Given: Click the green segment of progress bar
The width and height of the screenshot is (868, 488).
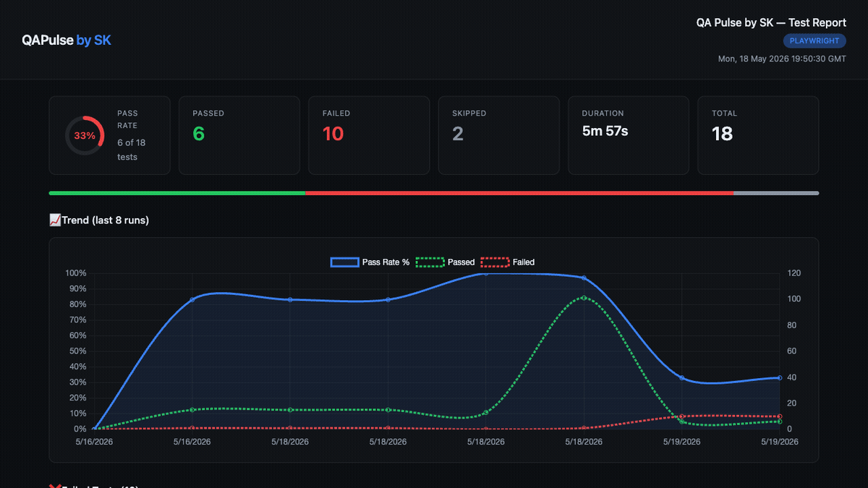Looking at the screenshot, I should [177, 193].
